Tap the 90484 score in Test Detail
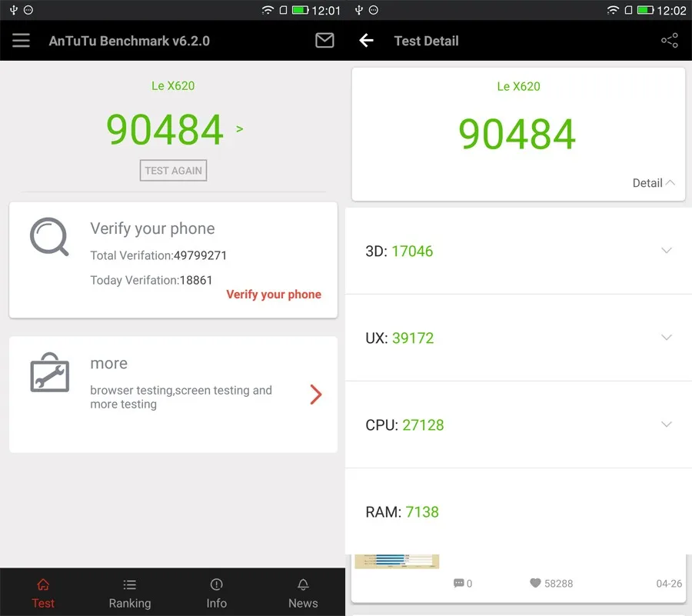The width and height of the screenshot is (692, 616). 517,134
